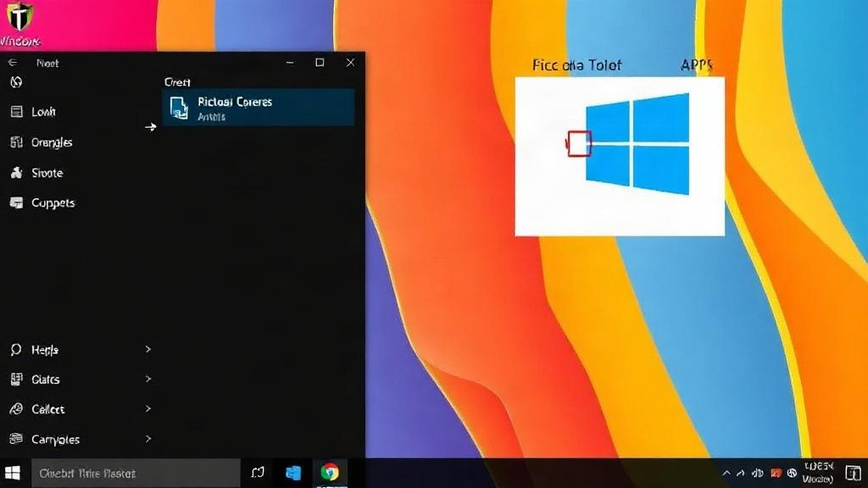868x488 pixels.
Task: Click the document icon in the highlighted result
Action: (179, 108)
